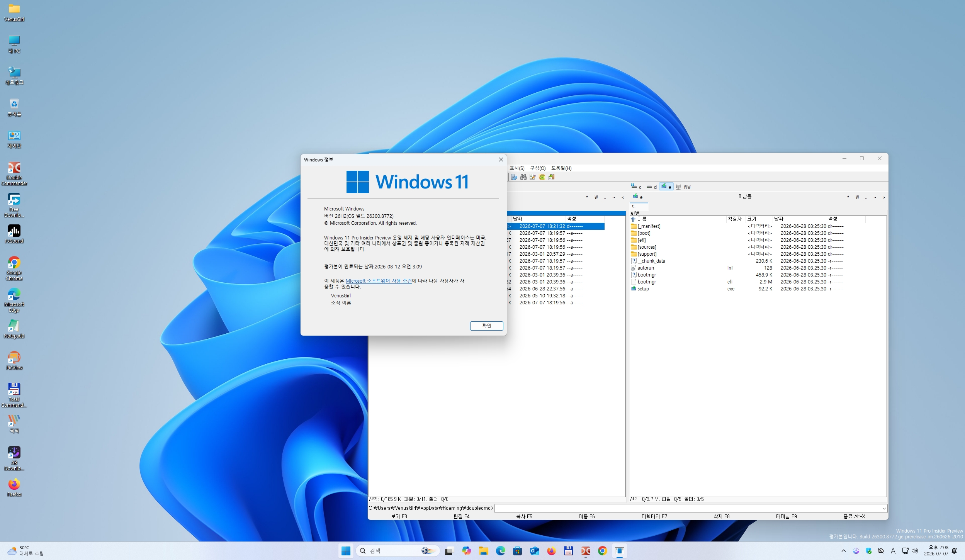
Task: Open the 제어판 control panel desktop icon
Action: (x=14, y=139)
